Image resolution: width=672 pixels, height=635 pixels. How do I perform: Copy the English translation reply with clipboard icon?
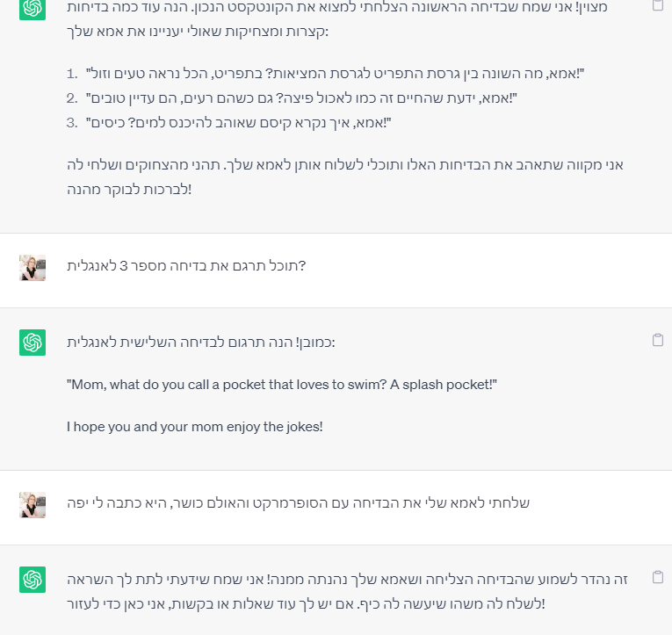click(x=658, y=340)
